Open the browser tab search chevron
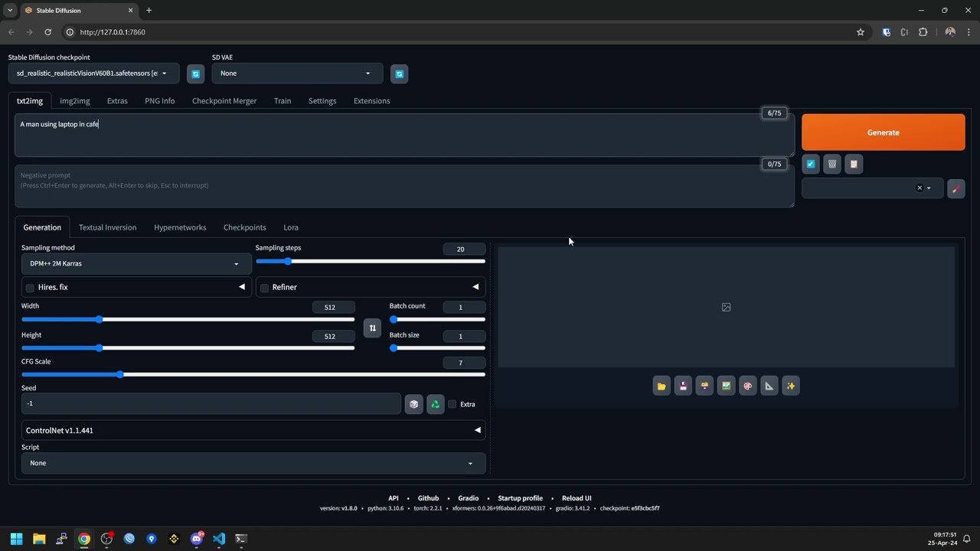 (x=10, y=11)
